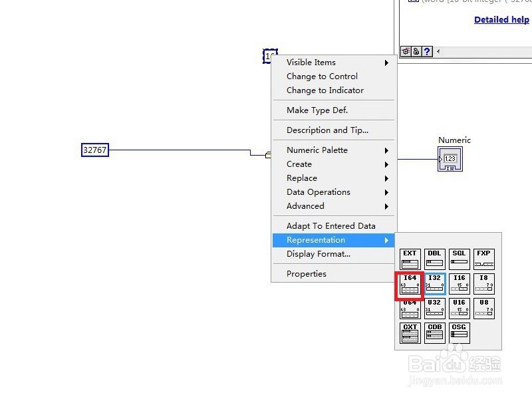This screenshot has height=399, width=532.
Task: Pick the U32 unsigned long representation
Action: [435, 309]
